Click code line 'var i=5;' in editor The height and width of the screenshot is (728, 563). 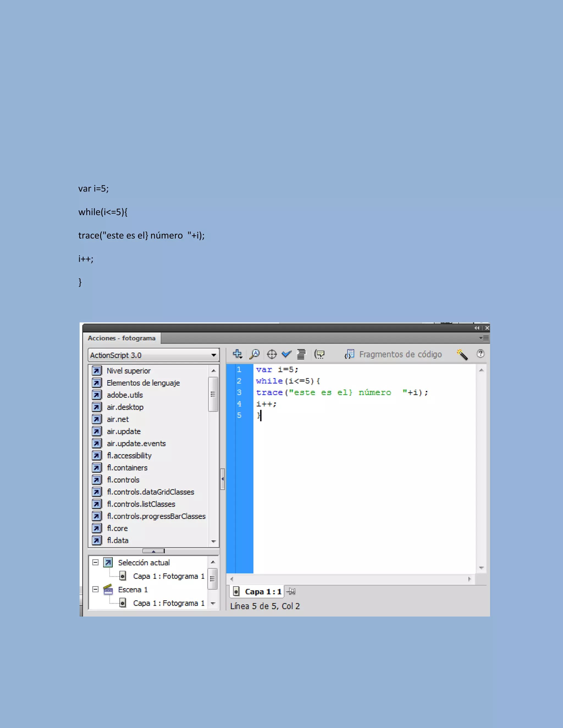pyautogui.click(x=277, y=369)
